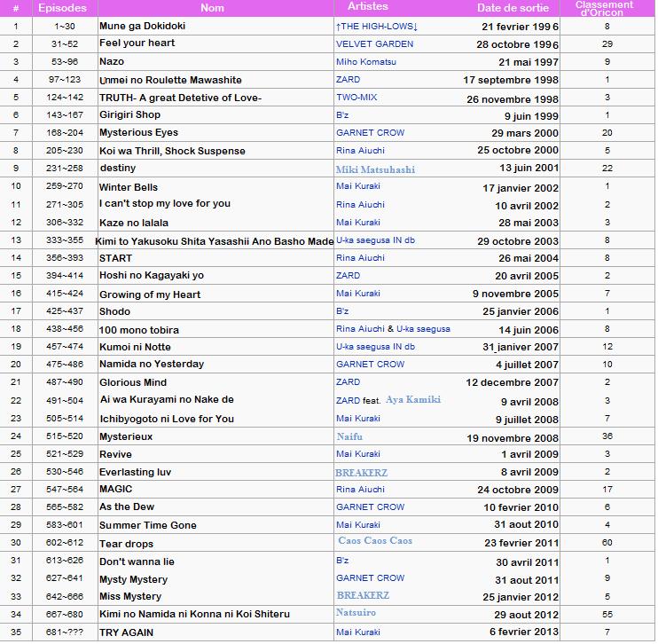Screen dimensions: 658x644
Task: Open GARNET CROW link for Mysterious Eyes
Action: 370,133
